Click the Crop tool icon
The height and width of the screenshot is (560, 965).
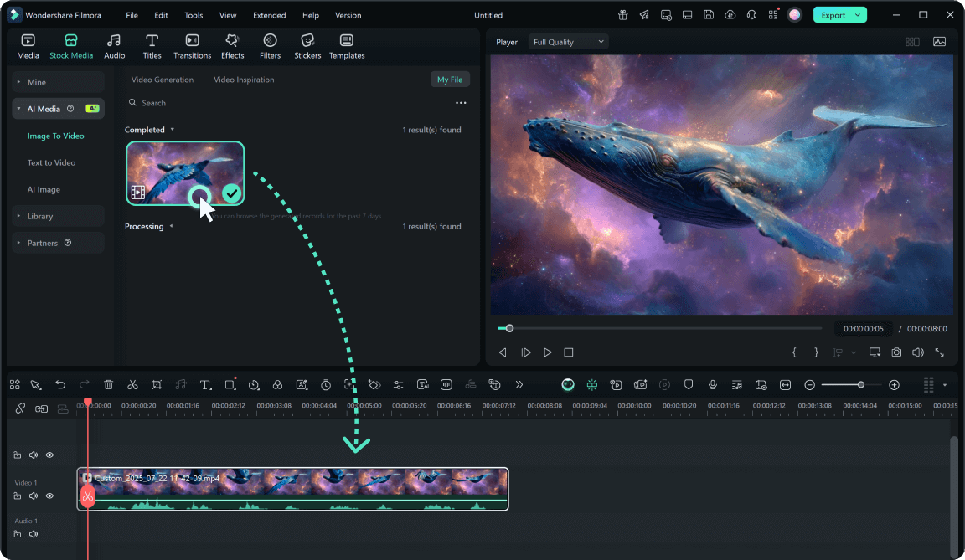point(157,385)
